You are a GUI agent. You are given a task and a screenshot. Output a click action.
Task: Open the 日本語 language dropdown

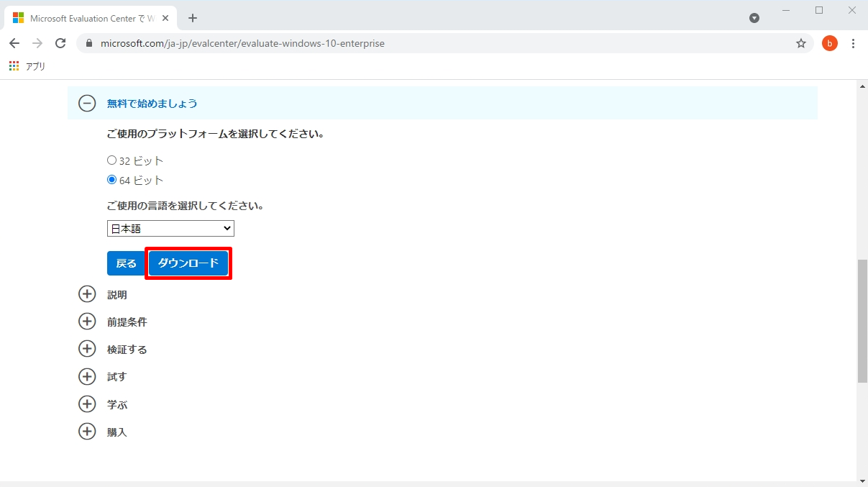pos(170,228)
